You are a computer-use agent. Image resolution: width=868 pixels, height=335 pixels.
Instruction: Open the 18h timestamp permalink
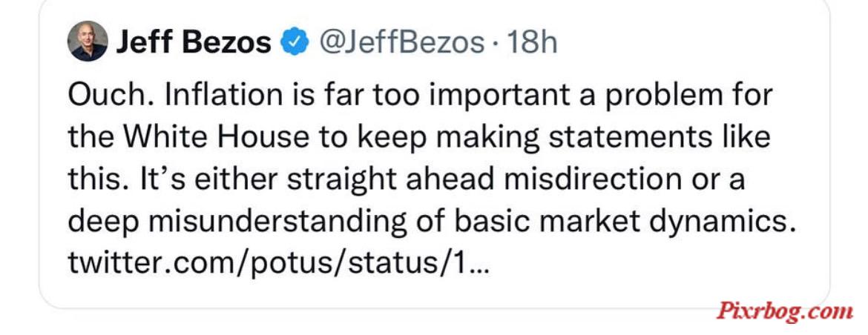pyautogui.click(x=532, y=42)
